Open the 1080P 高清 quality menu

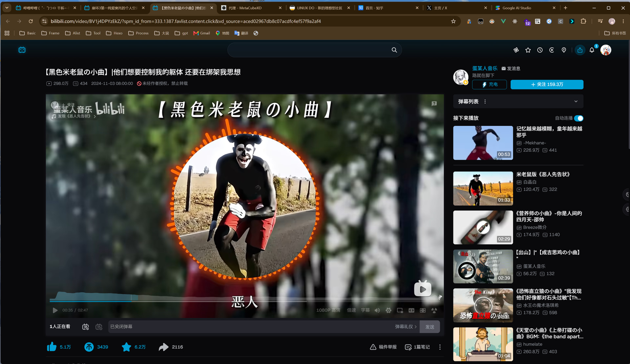click(328, 310)
